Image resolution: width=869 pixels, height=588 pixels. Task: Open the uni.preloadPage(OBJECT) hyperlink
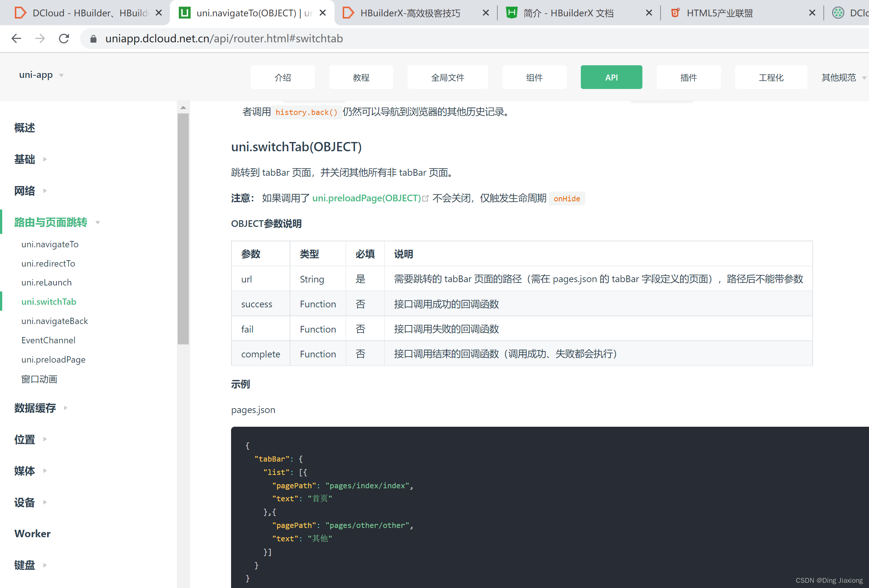[x=370, y=198]
